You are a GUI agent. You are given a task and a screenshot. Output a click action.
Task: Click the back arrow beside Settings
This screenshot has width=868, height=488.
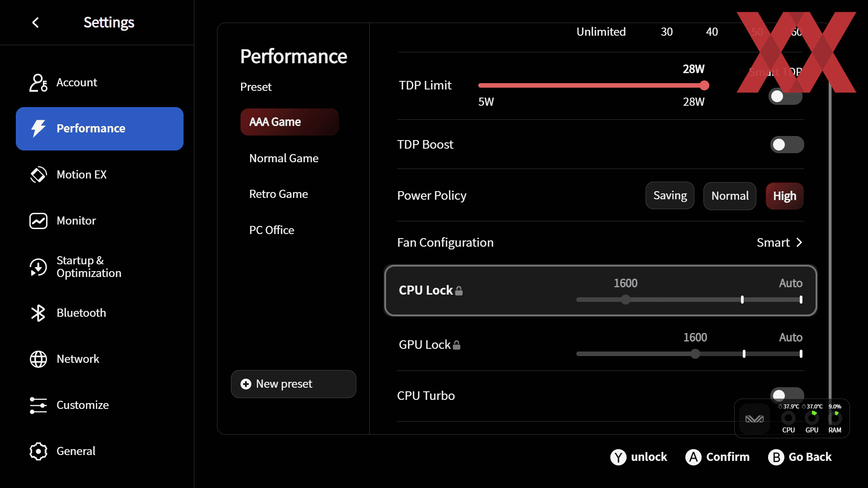click(36, 23)
